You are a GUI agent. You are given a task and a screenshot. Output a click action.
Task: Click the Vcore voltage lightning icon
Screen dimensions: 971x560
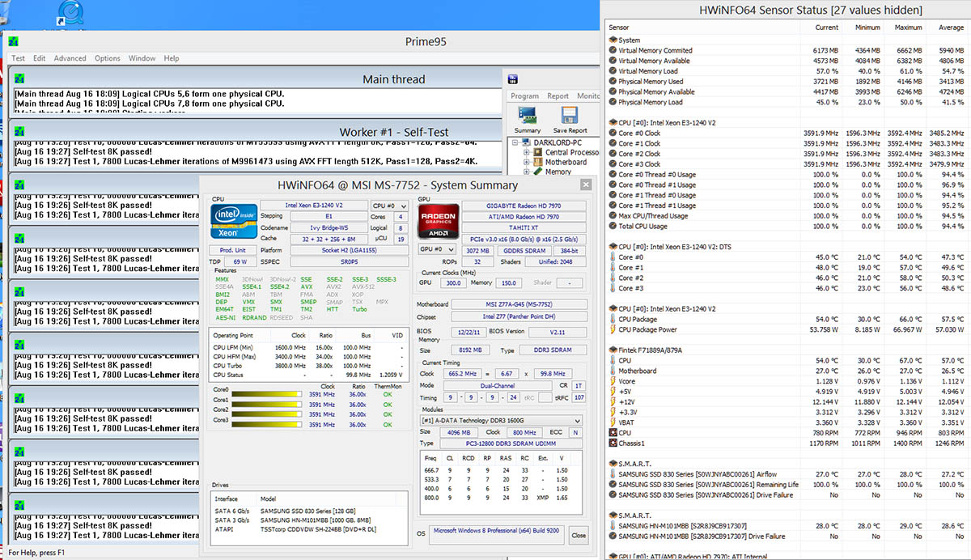(x=613, y=381)
